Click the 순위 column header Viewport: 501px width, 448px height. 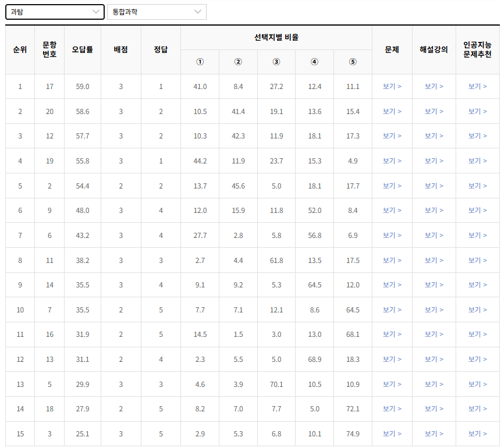pyautogui.click(x=20, y=49)
